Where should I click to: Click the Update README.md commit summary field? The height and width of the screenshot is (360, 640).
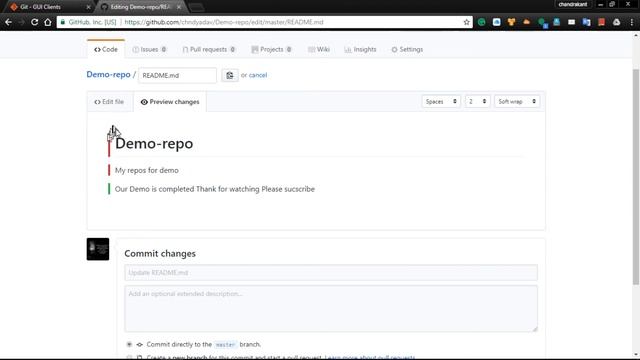coord(331,272)
